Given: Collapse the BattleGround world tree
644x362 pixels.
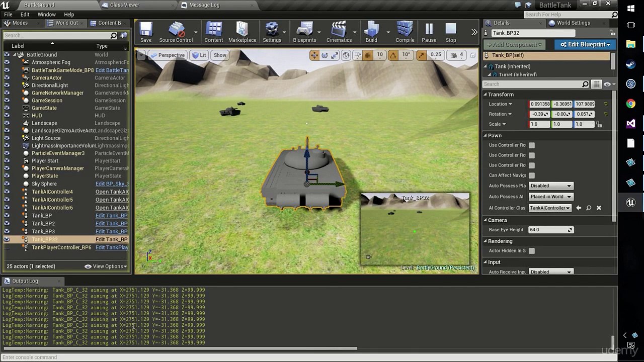Looking at the screenshot, I should (15, 55).
